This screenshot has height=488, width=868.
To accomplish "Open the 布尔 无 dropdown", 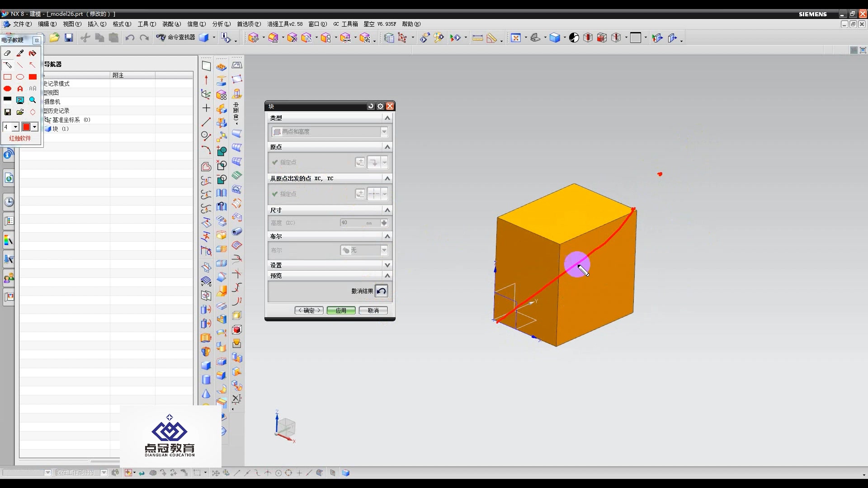I will 384,250.
